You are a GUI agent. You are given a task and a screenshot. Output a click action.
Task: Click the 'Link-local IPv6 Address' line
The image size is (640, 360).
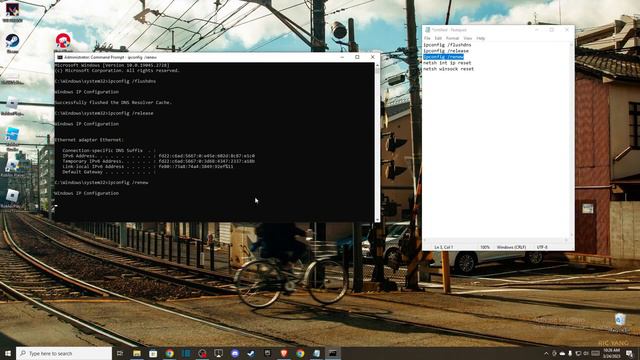148,167
